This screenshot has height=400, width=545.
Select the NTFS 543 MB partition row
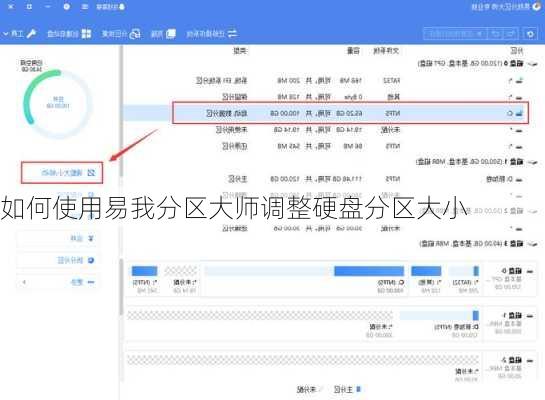(x=327, y=146)
